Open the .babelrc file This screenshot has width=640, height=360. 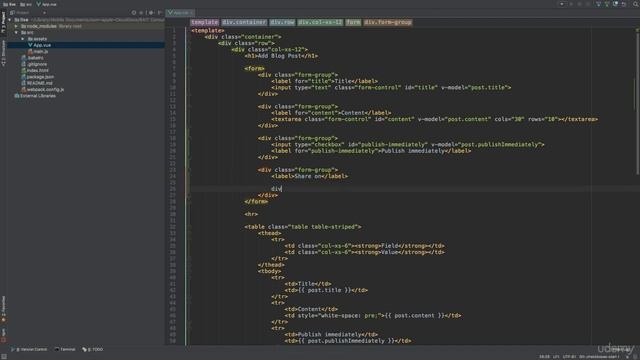pyautogui.click(x=35, y=58)
